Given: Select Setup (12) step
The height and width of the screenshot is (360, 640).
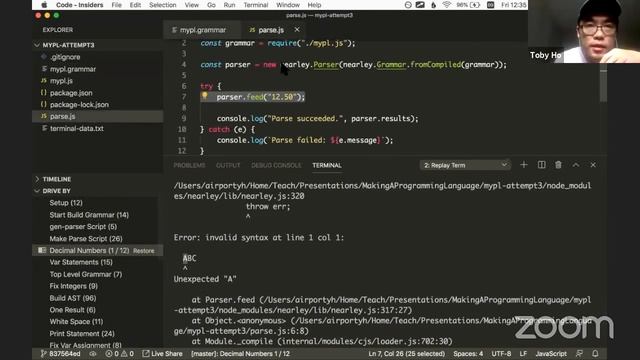Looking at the screenshot, I should coord(66,203).
